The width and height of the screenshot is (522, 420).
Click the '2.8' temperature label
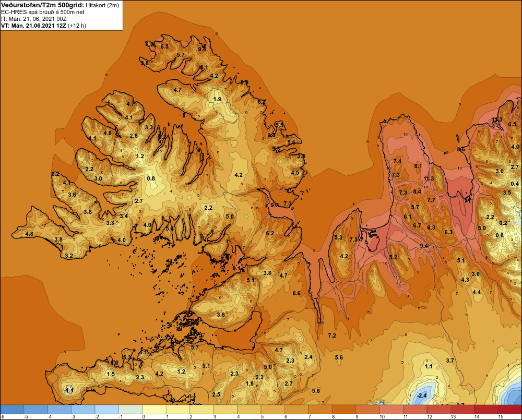[x=134, y=136]
